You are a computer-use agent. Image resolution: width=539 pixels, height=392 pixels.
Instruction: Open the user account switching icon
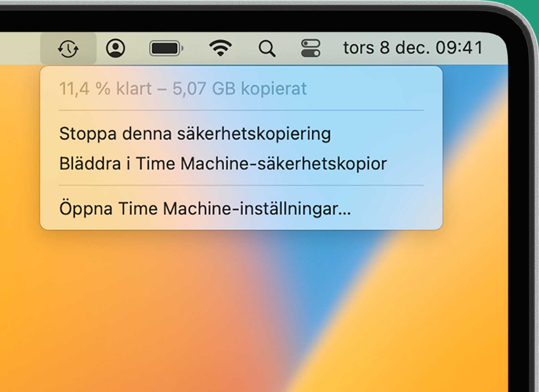[x=115, y=48]
